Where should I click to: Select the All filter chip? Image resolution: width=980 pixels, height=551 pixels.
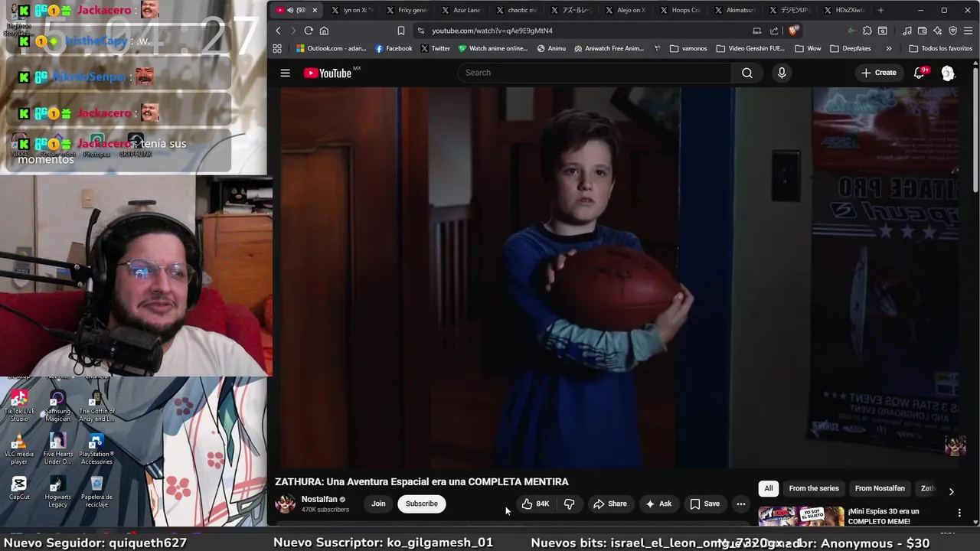click(x=769, y=488)
